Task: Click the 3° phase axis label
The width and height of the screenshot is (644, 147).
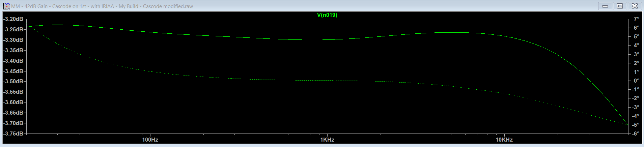Action: [x=636, y=54]
